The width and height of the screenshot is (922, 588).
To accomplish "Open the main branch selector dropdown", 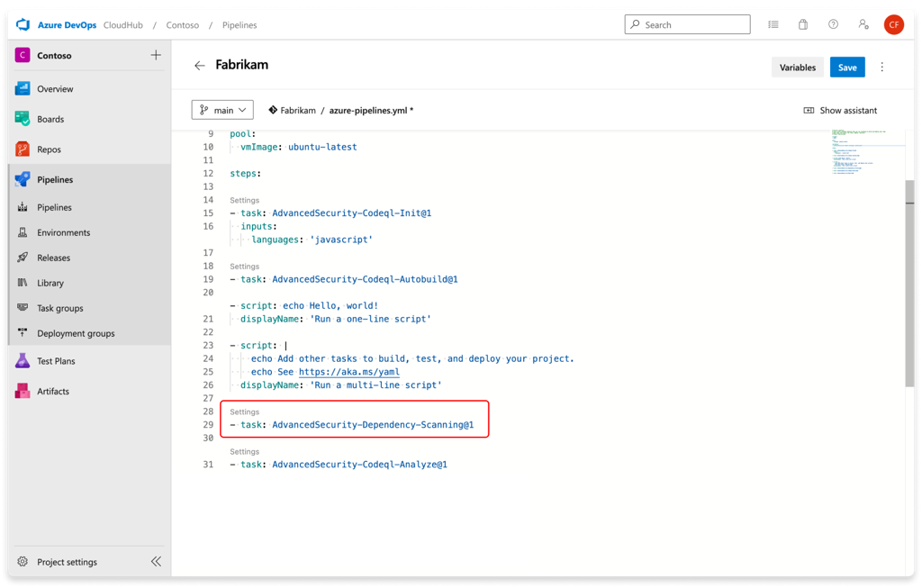I will [221, 109].
